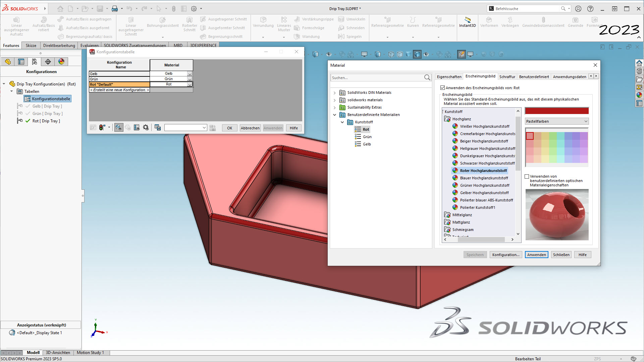
Task: Click the save table view icon
Action: (158, 127)
